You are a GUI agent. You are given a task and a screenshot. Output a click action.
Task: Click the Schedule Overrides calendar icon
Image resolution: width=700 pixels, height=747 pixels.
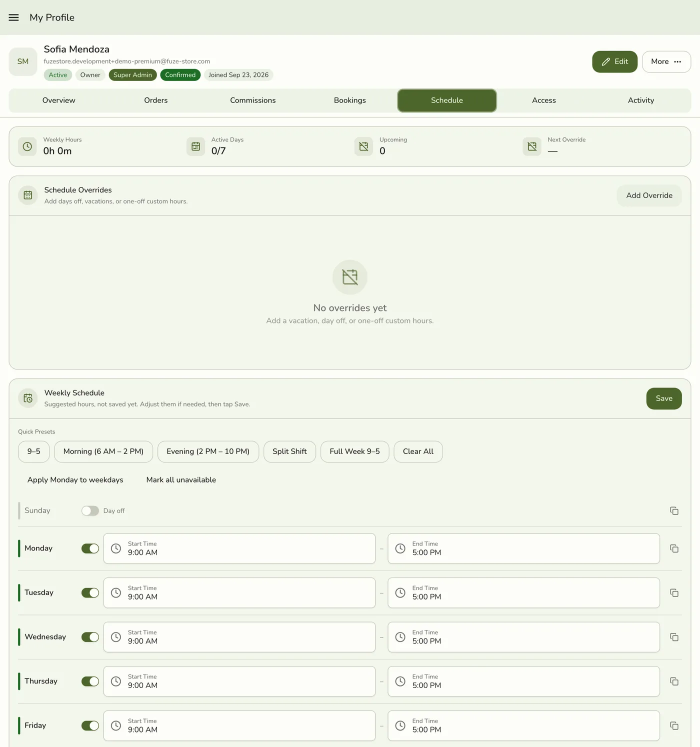coord(28,195)
